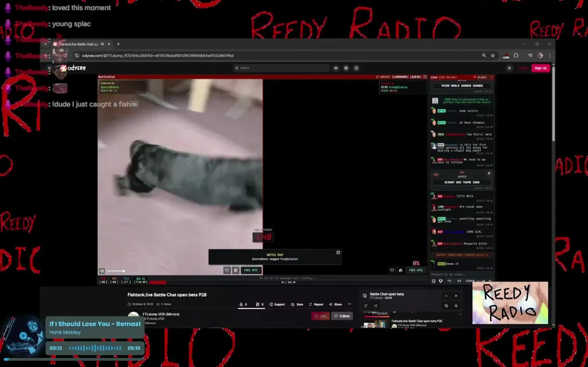Toggle the SFX ON indicator below the video
Screen dimensions: 588x367
[x=114, y=281]
